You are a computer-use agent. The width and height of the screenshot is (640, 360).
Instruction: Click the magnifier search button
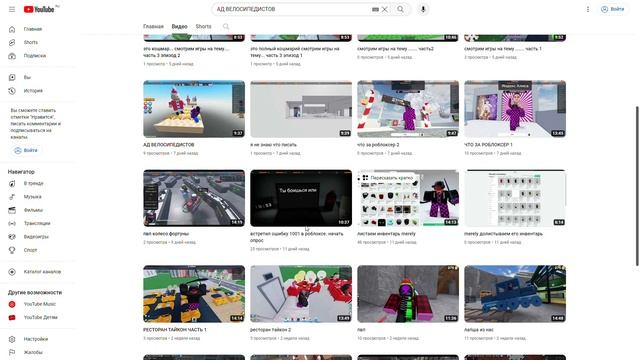pyautogui.click(x=400, y=9)
